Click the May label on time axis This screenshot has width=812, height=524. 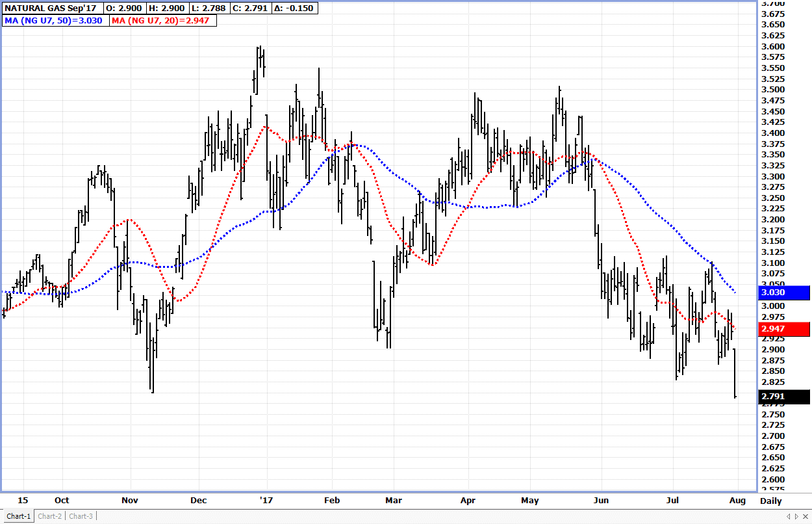click(531, 501)
